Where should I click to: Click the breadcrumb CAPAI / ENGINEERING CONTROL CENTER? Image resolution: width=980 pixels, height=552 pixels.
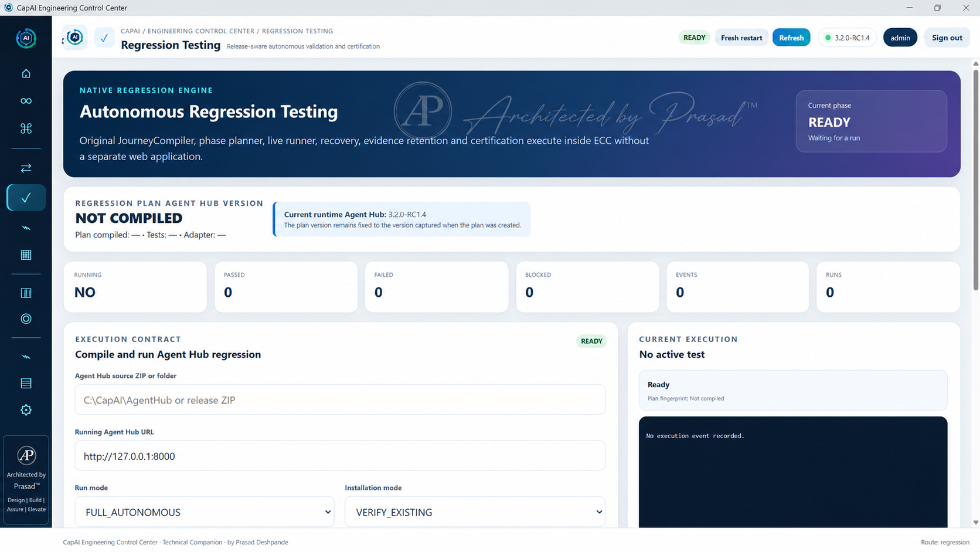188,31
